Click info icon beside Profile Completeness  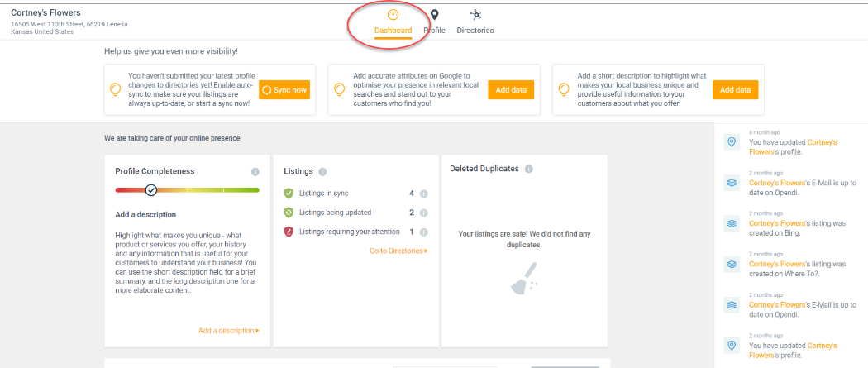[x=255, y=172]
